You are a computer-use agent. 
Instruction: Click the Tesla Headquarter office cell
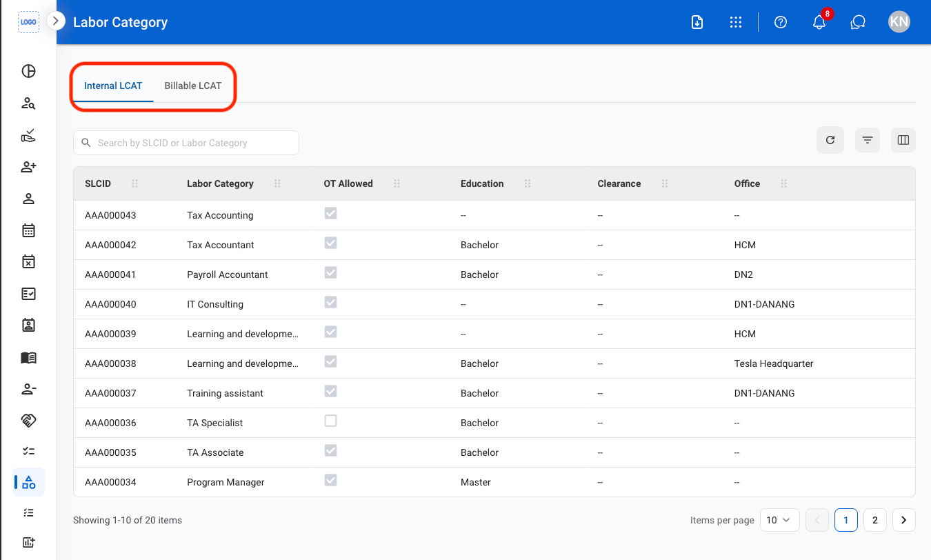(774, 363)
